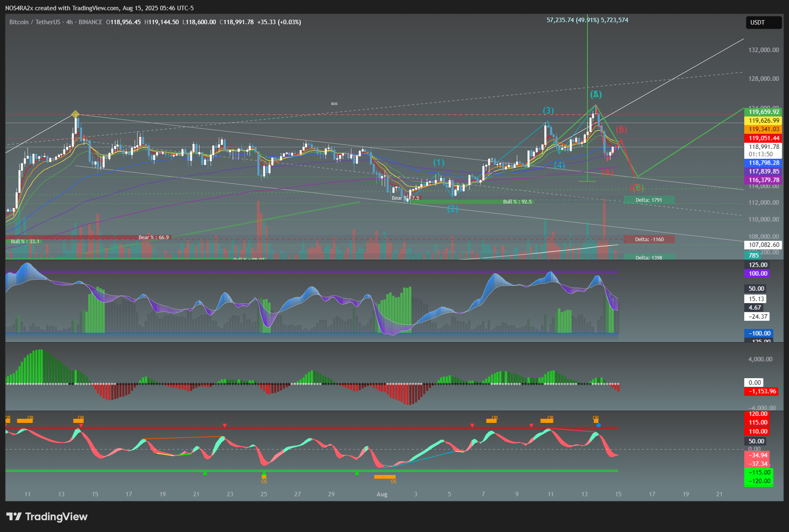
Task: Click the -24.37 oscillator value label
Action: 757,317
